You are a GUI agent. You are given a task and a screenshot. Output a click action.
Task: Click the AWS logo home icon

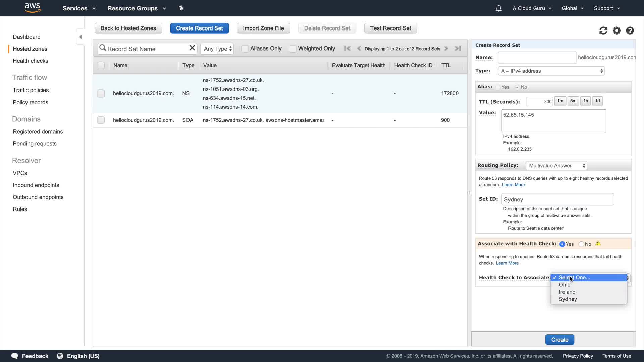(32, 8)
